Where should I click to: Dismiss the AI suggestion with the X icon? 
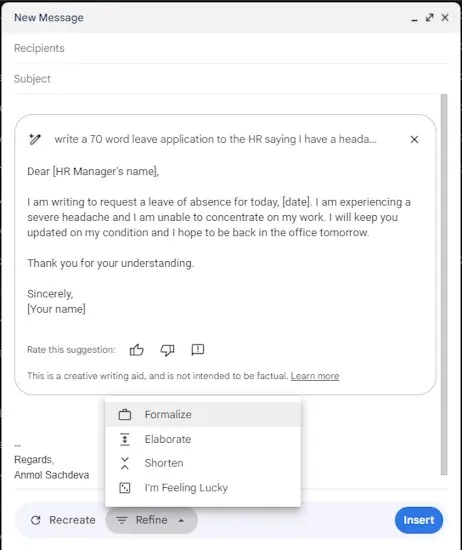click(414, 140)
